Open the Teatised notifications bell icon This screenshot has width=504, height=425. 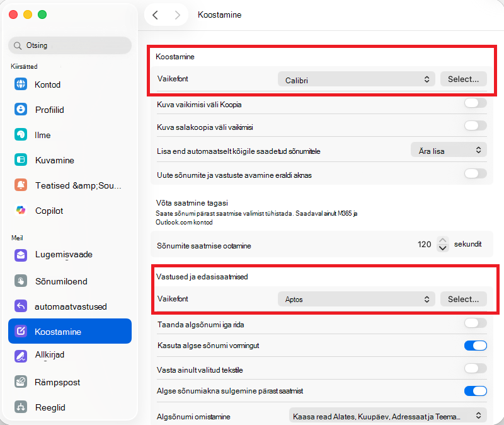pos(21,185)
